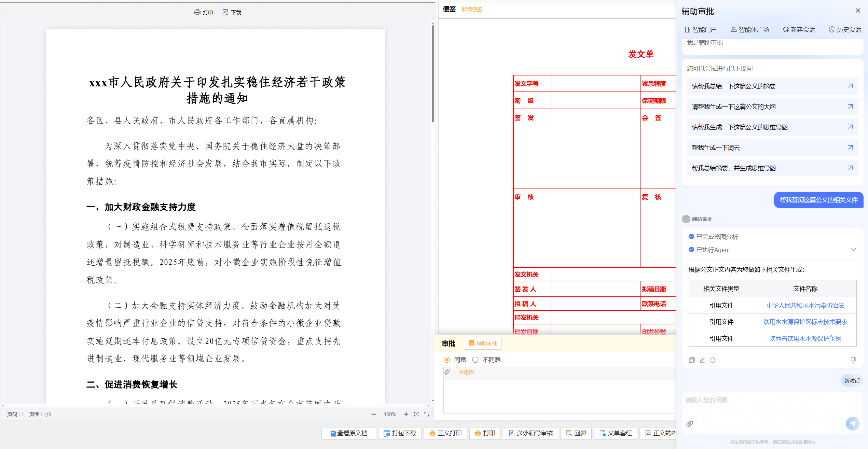The height and width of the screenshot is (449, 868).
Task: Regenerate the assistant's answer
Action: [712, 360]
